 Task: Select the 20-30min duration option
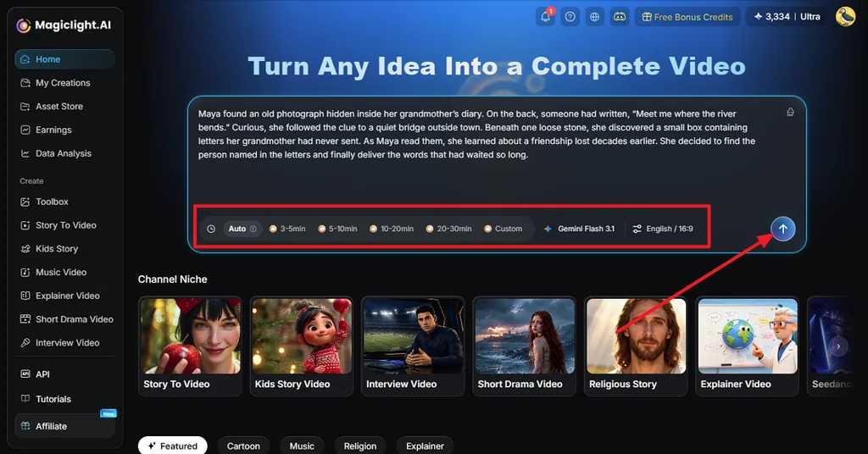(449, 229)
